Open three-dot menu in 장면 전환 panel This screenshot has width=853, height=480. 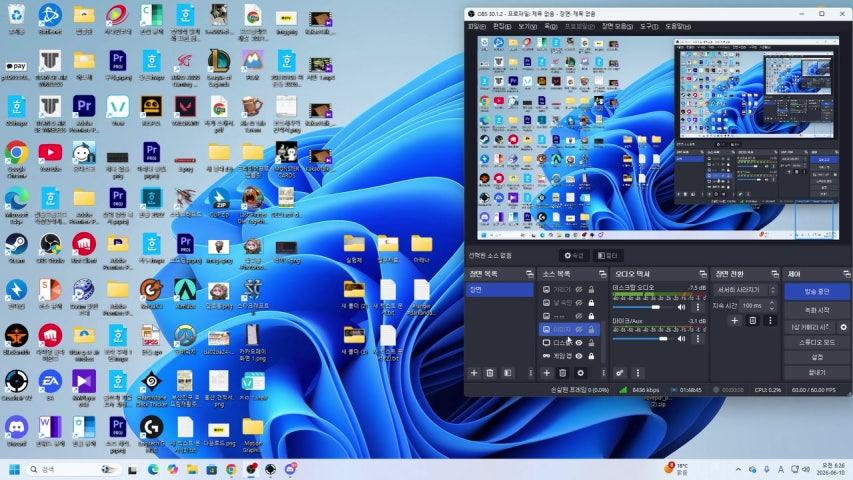tap(770, 321)
